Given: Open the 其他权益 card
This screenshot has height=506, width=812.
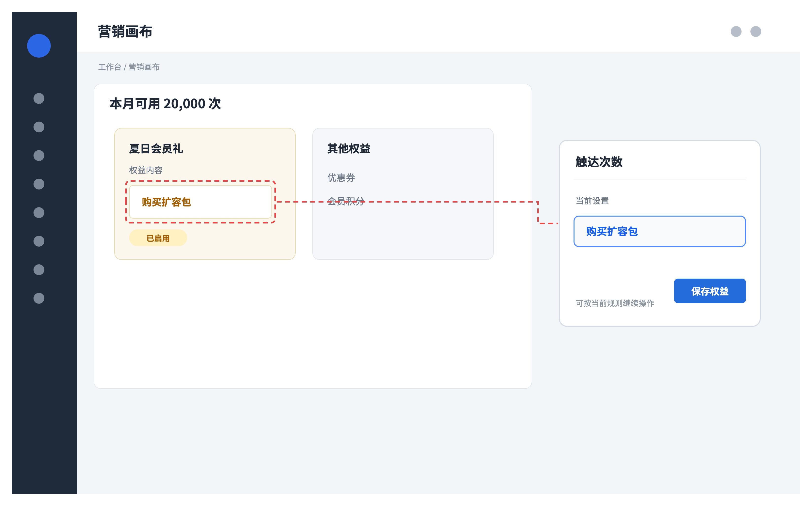Looking at the screenshot, I should tap(403, 194).
